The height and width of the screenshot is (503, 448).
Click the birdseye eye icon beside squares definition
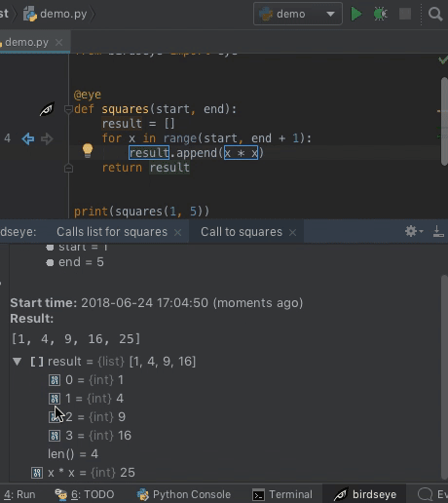[47, 109]
